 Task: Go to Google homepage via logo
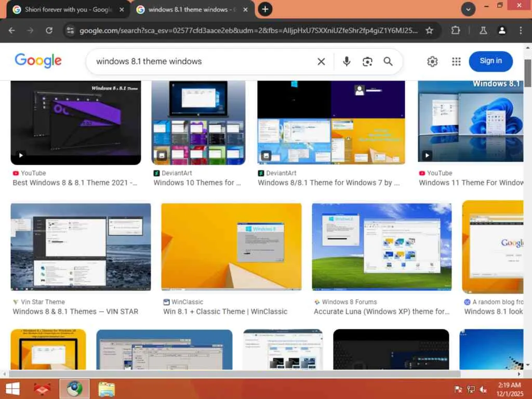(x=38, y=61)
